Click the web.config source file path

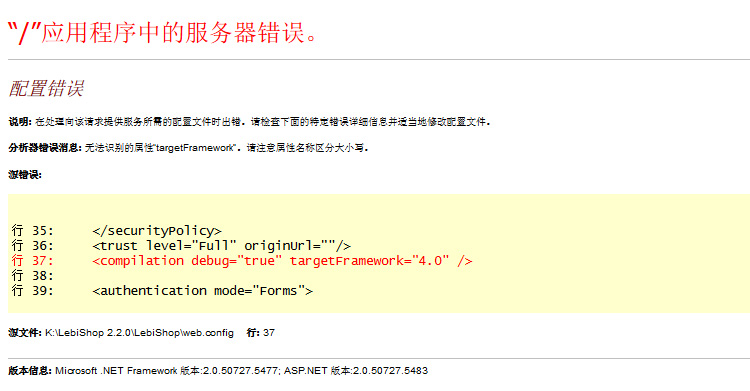click(x=139, y=333)
